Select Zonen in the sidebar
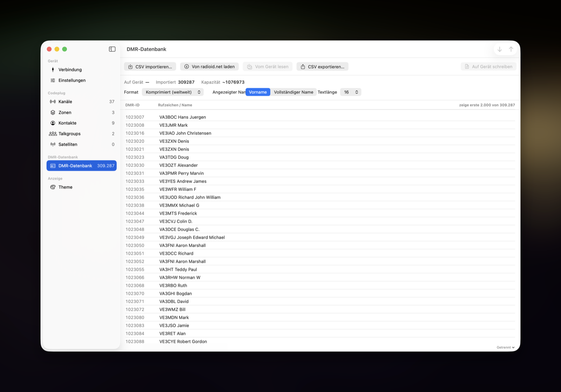 click(81, 113)
